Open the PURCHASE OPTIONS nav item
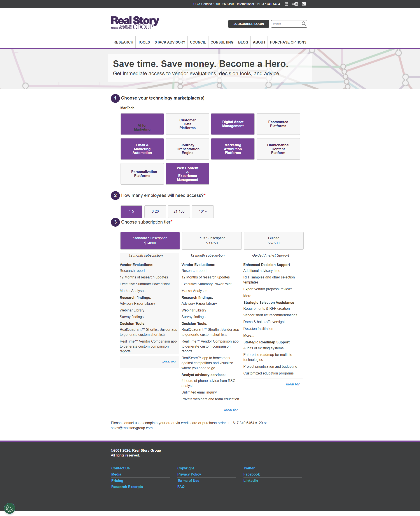The width and height of the screenshot is (420, 516). point(288,42)
